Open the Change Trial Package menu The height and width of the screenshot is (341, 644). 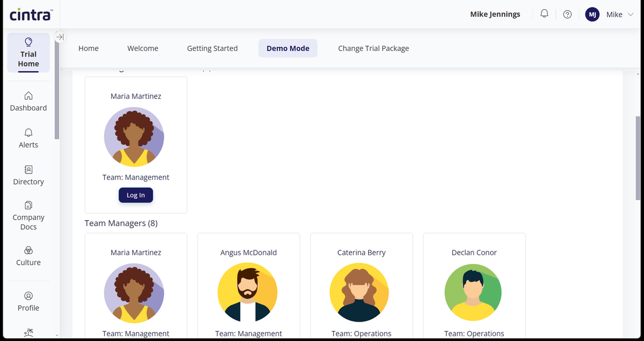[373, 48]
